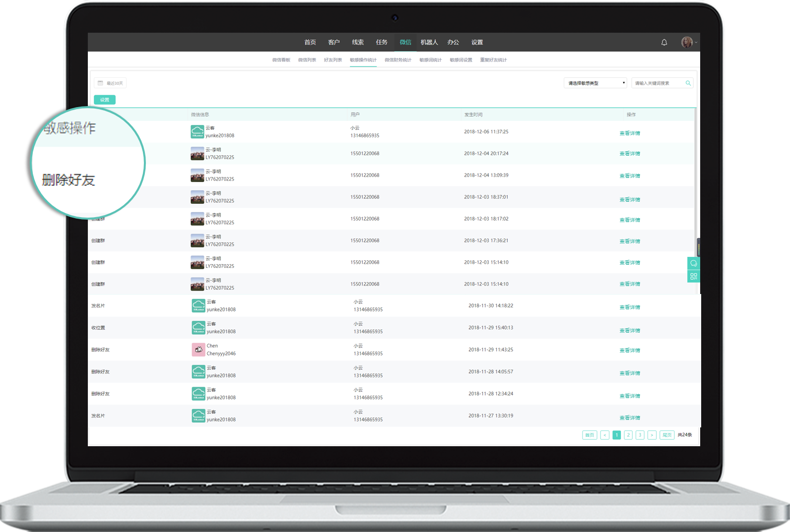Click the 发生时间 column header
Viewport: 790px width, 532px height.
tap(473, 115)
